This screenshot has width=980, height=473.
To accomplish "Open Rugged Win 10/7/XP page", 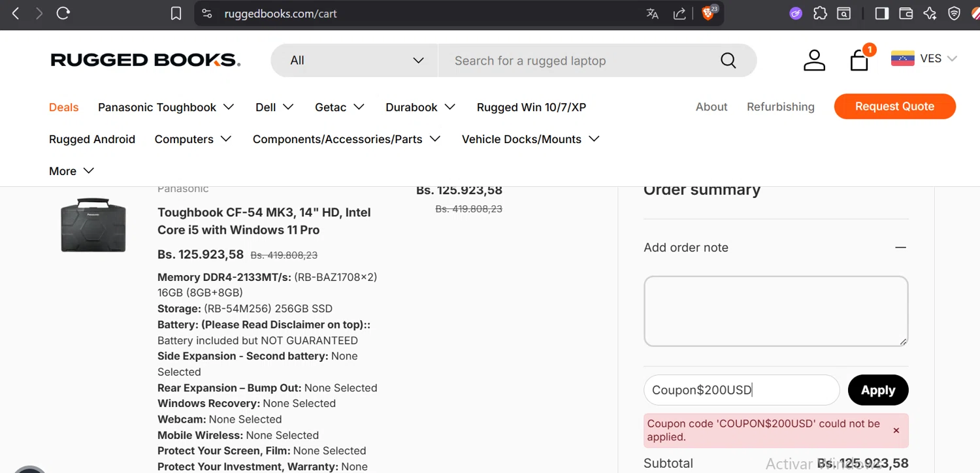I will click(x=531, y=107).
